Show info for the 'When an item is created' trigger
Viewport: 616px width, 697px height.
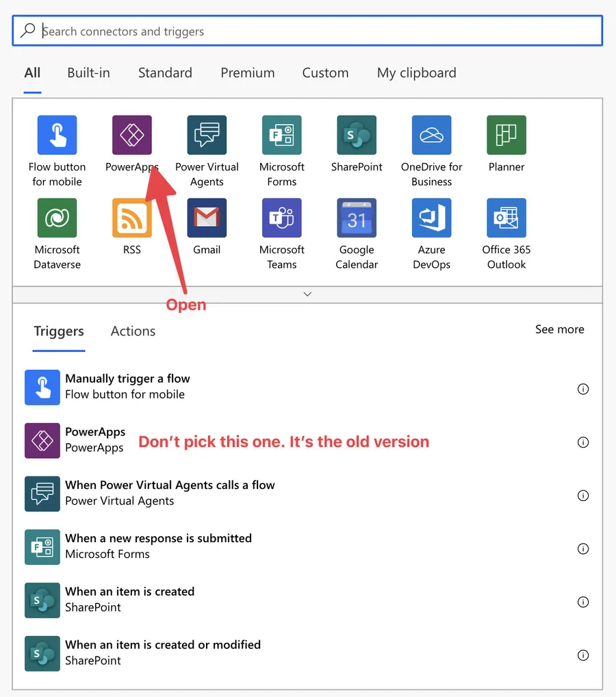(583, 602)
